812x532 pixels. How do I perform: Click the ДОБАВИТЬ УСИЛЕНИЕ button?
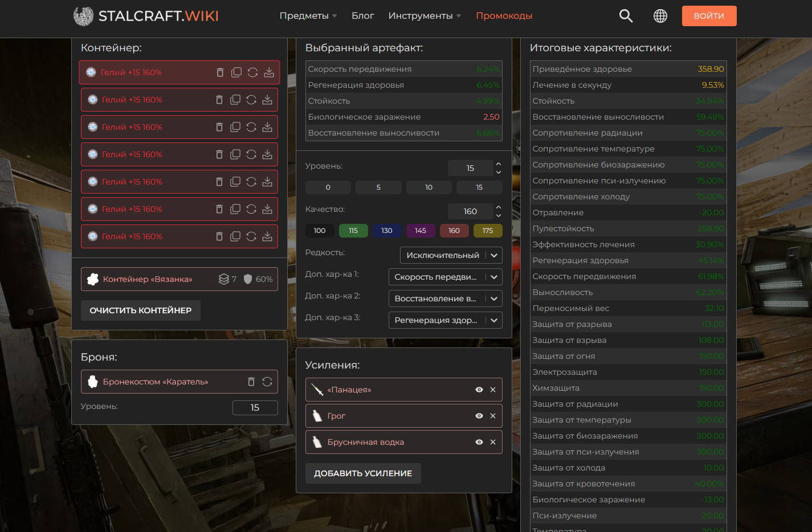363,473
